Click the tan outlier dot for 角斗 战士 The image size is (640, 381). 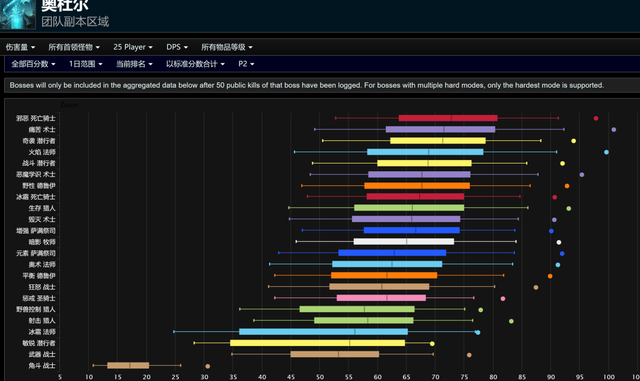click(208, 366)
